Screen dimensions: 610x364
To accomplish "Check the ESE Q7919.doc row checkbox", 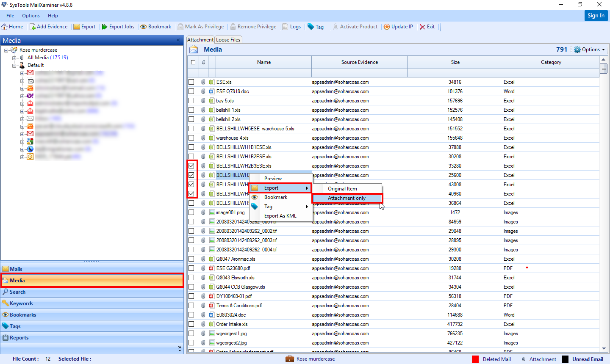I will tap(191, 91).
